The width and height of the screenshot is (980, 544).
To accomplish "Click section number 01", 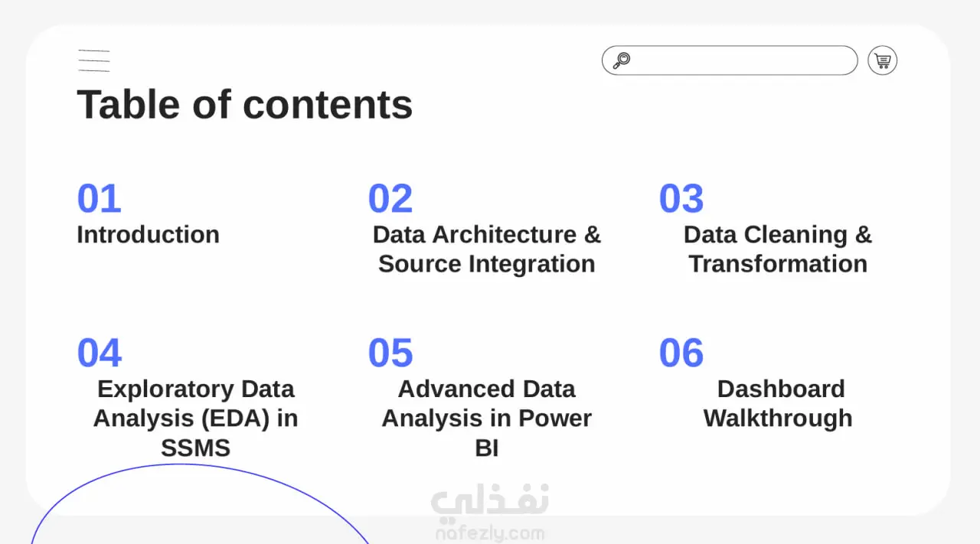I will 99,199.
